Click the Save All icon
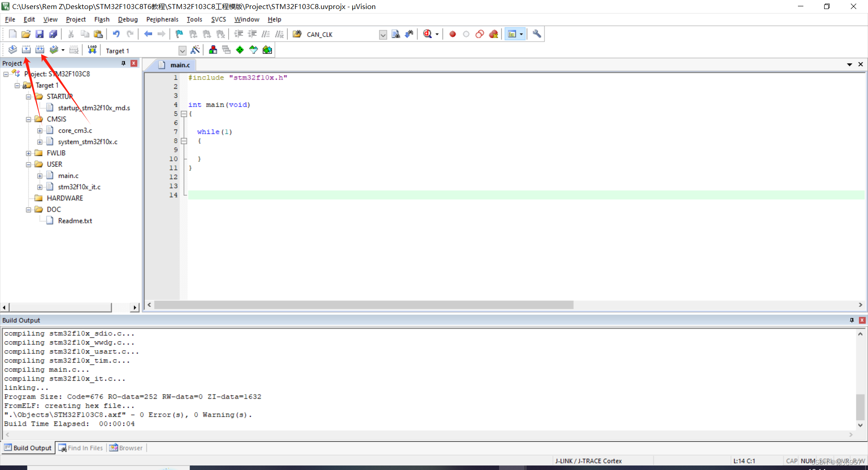868x470 pixels. (x=53, y=34)
